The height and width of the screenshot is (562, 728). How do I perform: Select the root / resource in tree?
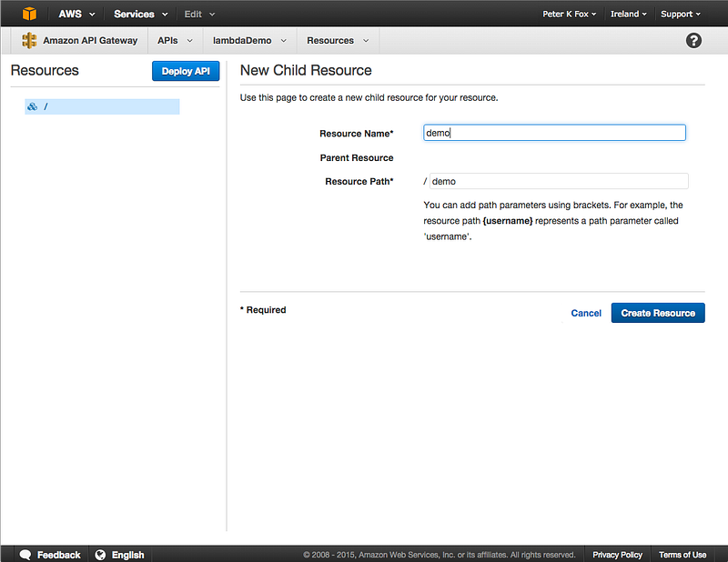point(102,106)
